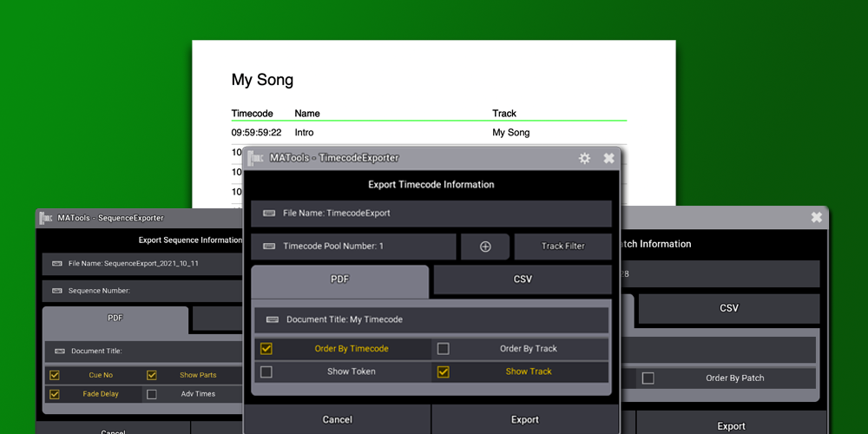The image size is (868, 434).
Task: Click the plus icon beside Timecode Pool Number
Action: click(x=485, y=247)
